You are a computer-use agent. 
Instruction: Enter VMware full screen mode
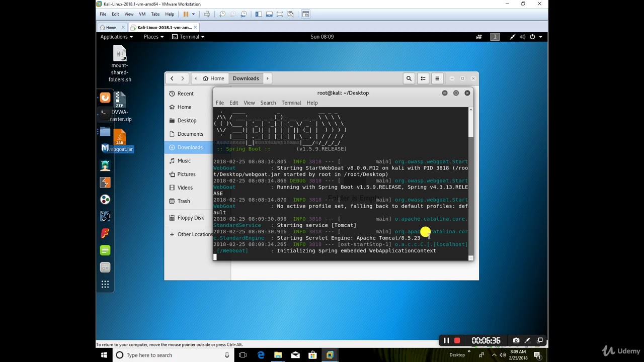[280, 14]
